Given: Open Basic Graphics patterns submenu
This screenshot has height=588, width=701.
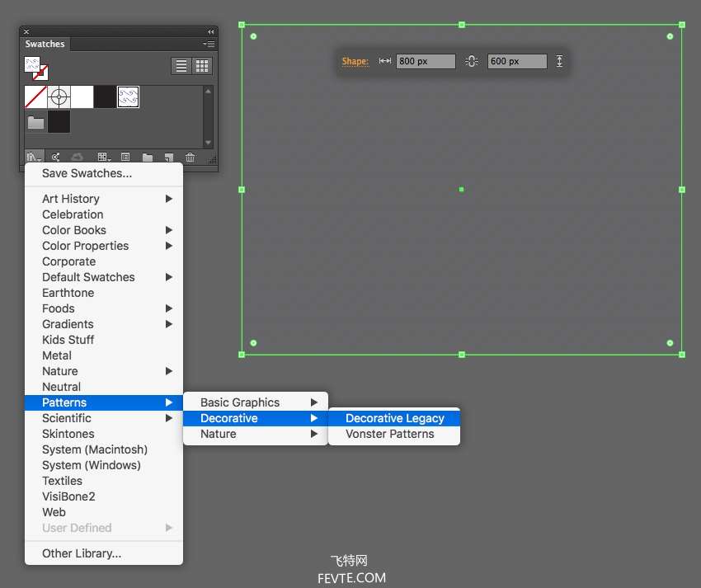Looking at the screenshot, I should tap(256, 402).
